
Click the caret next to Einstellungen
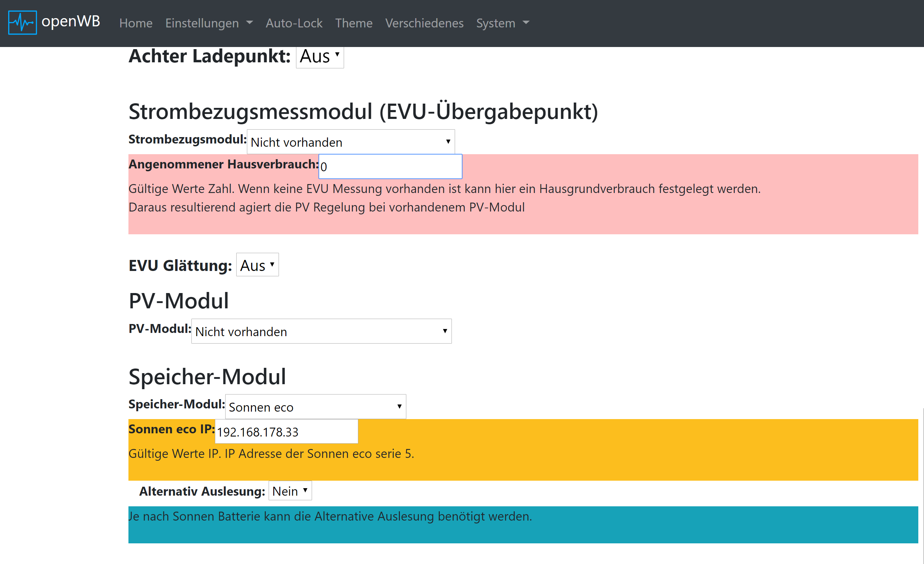click(249, 23)
